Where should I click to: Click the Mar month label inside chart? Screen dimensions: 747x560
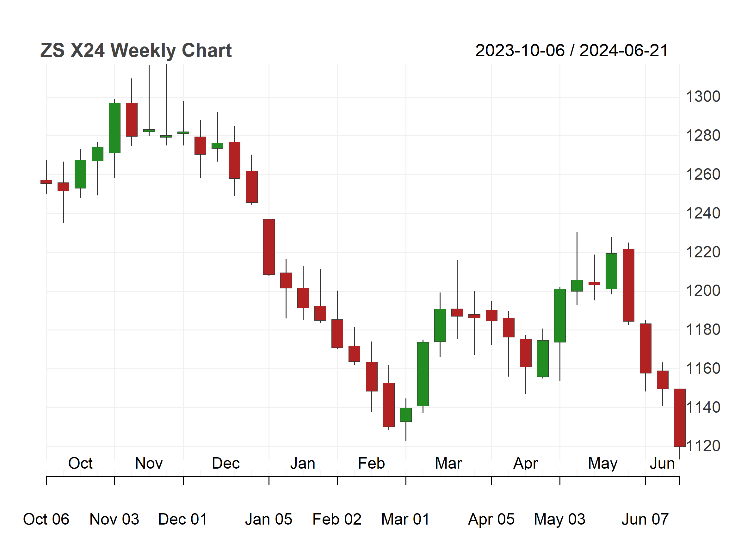(448, 464)
